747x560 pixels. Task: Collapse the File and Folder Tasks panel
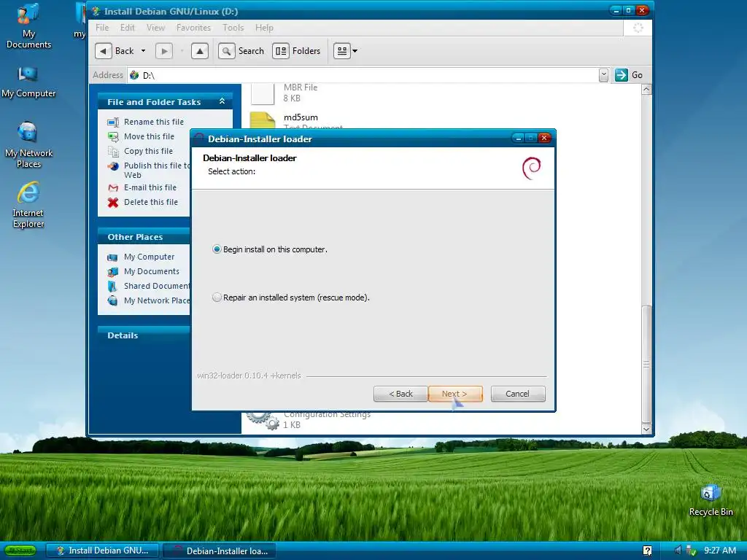coord(222,101)
